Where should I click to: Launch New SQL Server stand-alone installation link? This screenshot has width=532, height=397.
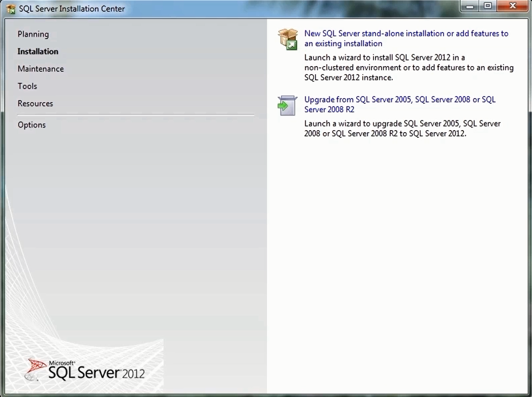(406, 38)
